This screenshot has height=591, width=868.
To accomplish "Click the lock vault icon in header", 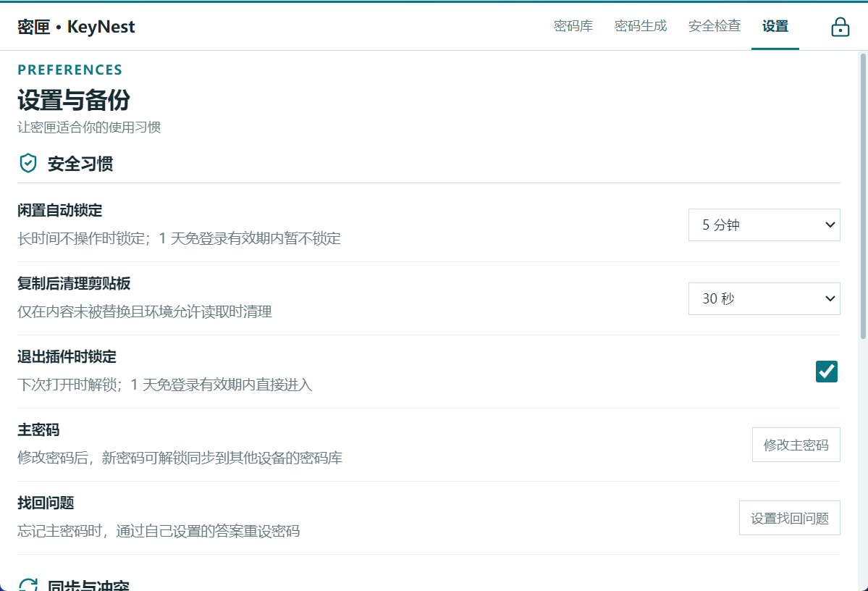I will tap(840, 27).
